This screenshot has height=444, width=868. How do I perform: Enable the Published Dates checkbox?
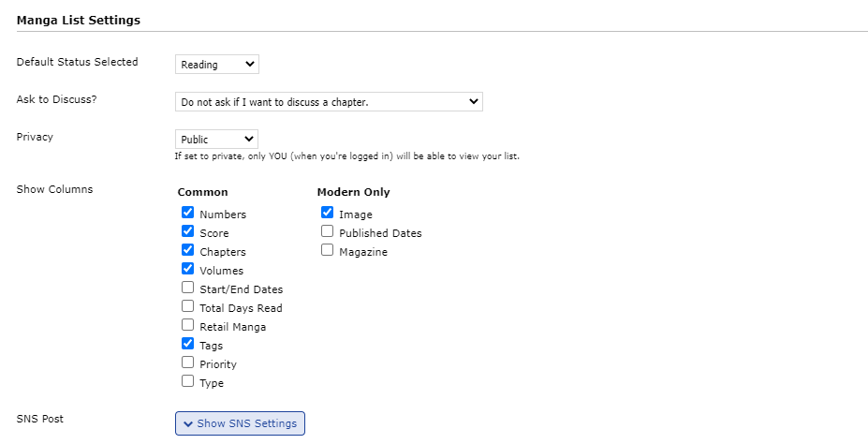[x=328, y=232]
